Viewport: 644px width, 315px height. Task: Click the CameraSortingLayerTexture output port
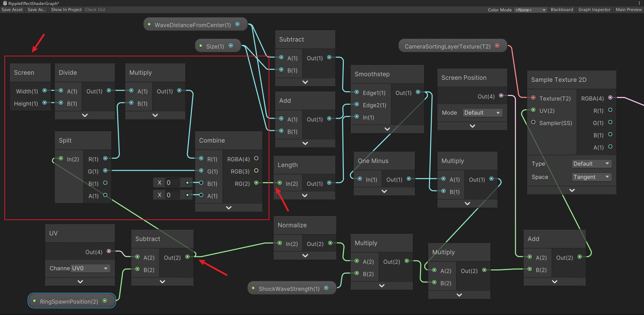pos(497,46)
